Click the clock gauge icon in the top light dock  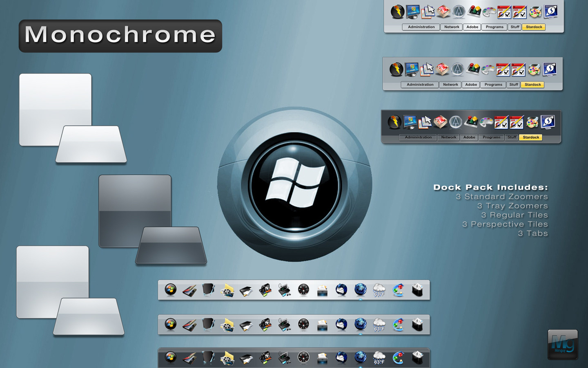click(x=303, y=290)
